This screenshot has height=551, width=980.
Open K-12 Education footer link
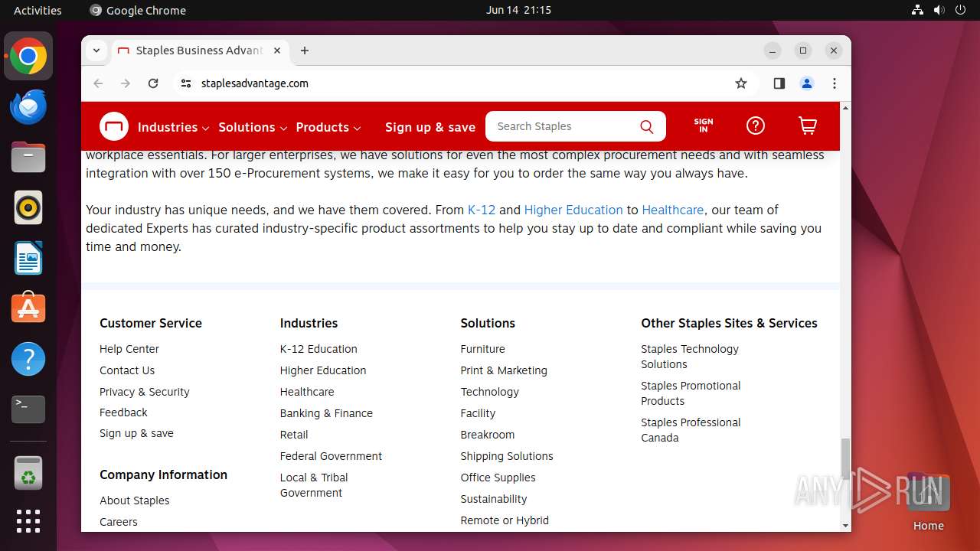pyautogui.click(x=318, y=349)
